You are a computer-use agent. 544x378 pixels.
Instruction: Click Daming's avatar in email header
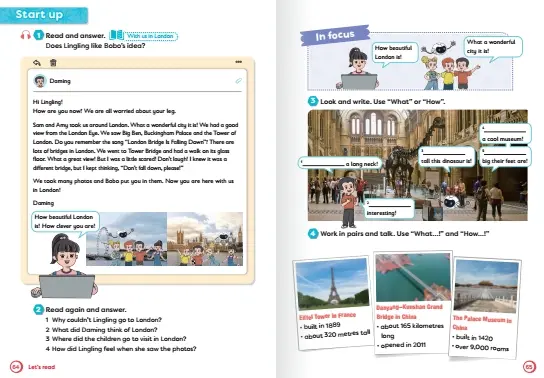(40, 81)
